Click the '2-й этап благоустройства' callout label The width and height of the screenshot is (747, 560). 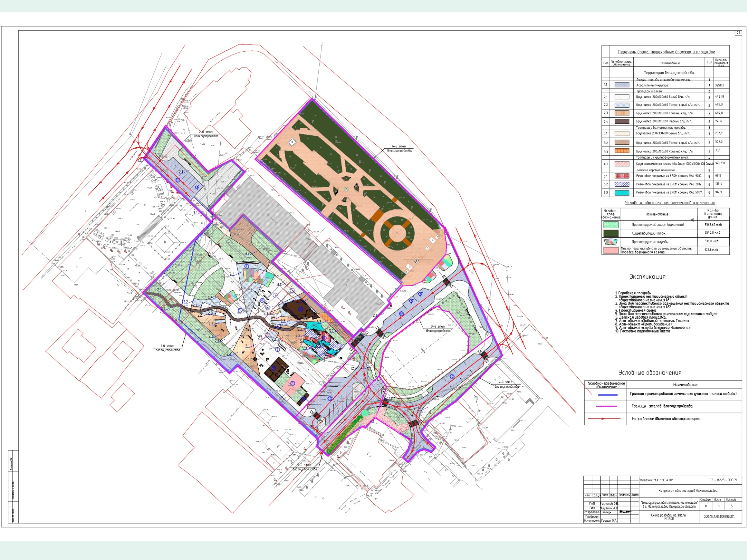tap(206, 134)
